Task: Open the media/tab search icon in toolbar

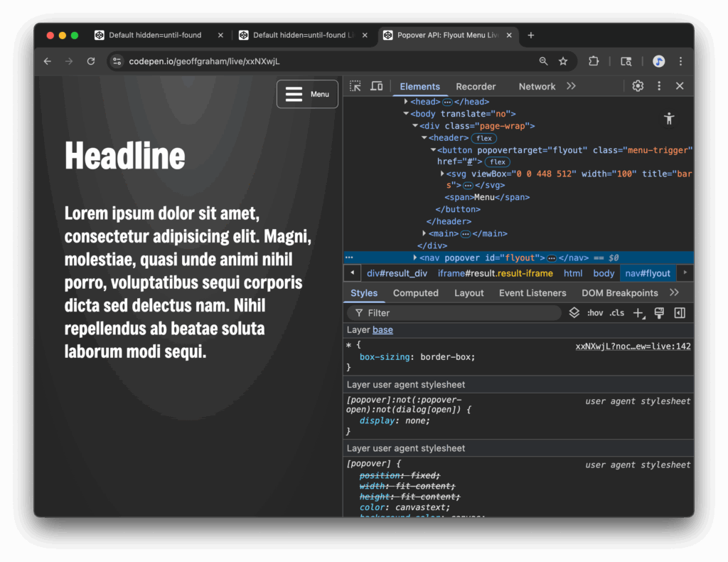Action: pos(626,61)
